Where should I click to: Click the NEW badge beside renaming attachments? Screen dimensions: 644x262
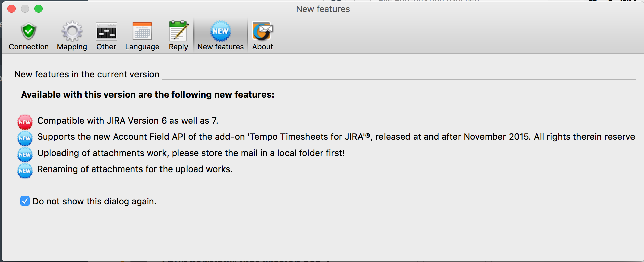pos(25,171)
